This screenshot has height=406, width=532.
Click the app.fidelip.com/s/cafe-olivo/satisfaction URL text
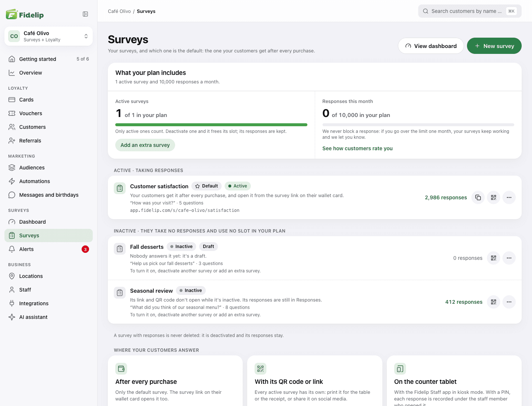pos(185,210)
